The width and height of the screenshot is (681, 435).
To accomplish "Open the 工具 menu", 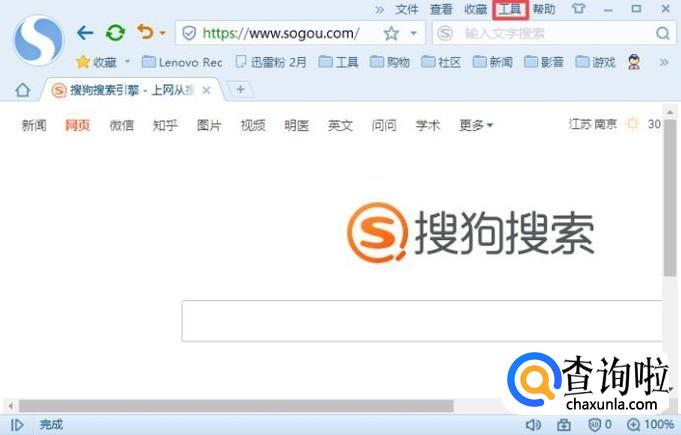I will [510, 9].
